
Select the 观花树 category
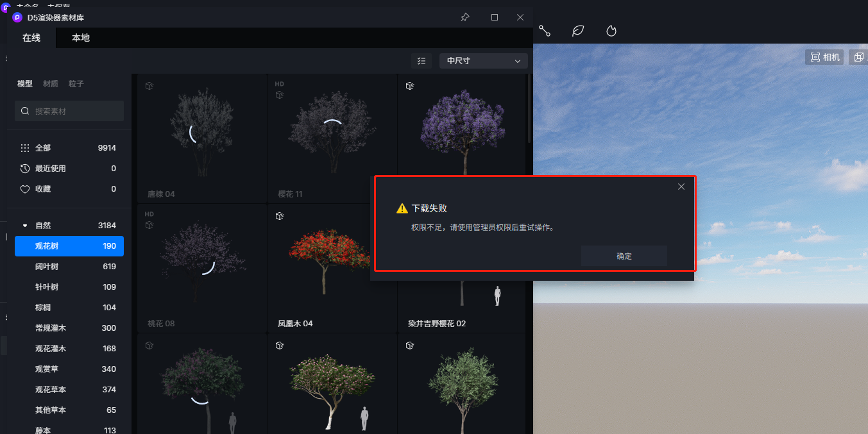69,246
